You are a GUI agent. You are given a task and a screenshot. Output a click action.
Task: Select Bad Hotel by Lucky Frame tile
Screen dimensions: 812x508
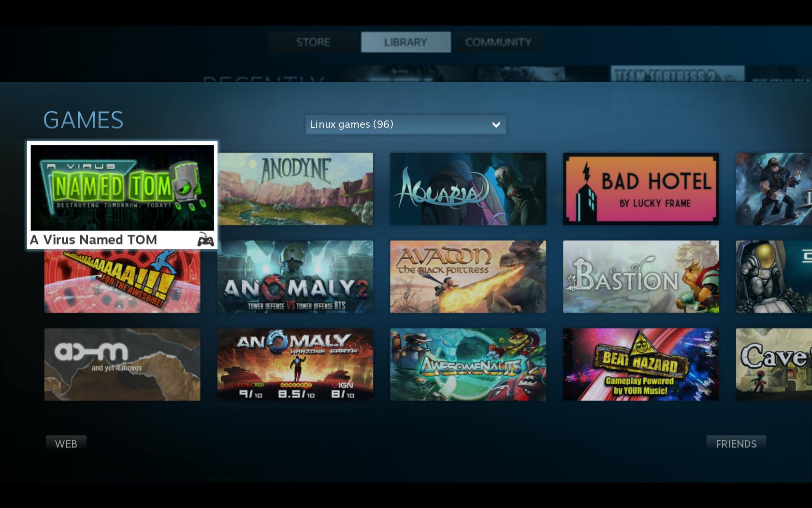641,189
